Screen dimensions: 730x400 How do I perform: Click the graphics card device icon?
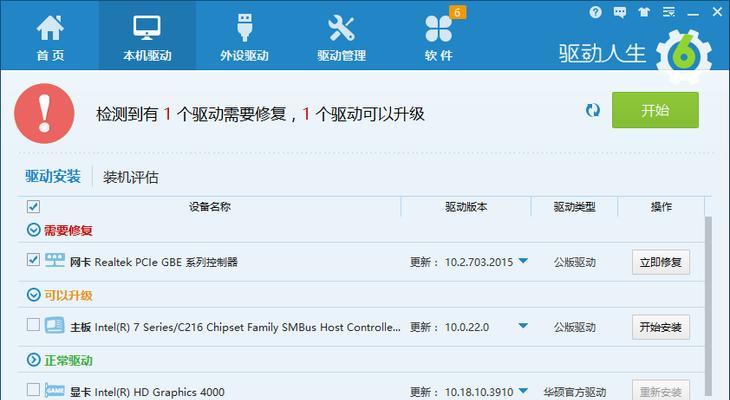54,390
